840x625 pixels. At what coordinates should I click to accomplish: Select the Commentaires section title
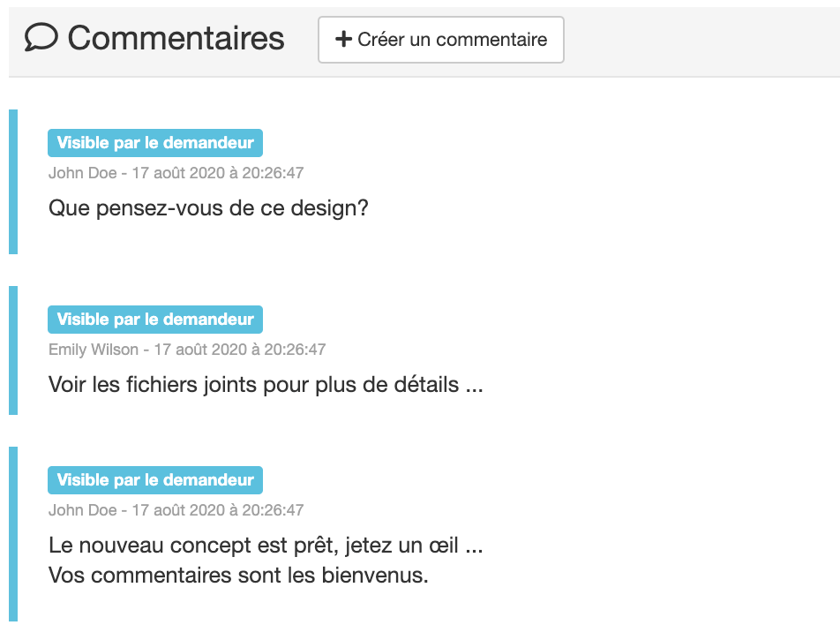(x=176, y=38)
